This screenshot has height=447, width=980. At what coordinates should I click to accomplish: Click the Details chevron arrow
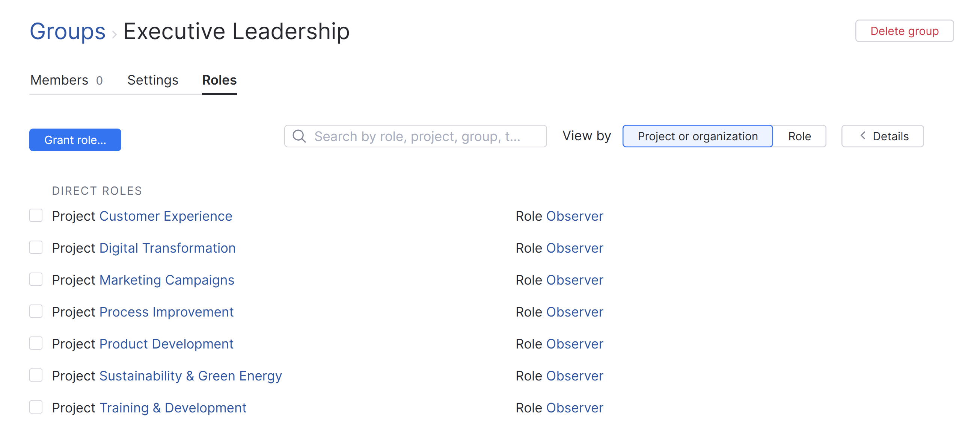[862, 136]
